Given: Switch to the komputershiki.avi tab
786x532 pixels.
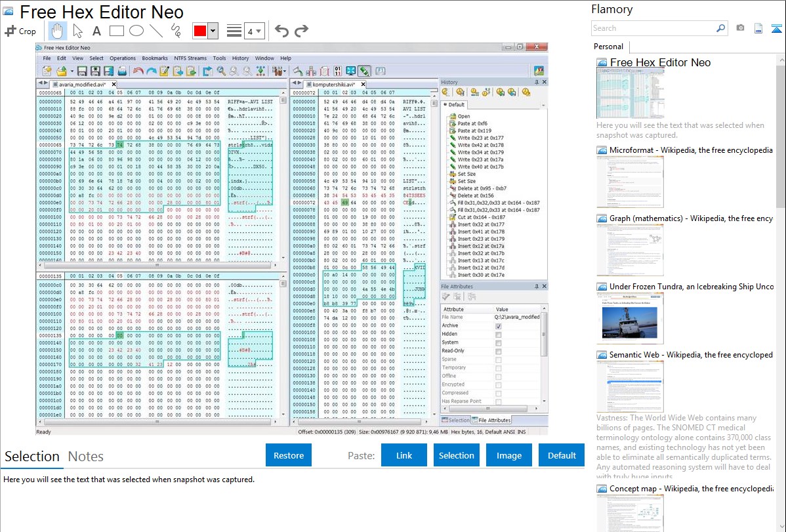Looking at the screenshot, I should pyautogui.click(x=333, y=84).
